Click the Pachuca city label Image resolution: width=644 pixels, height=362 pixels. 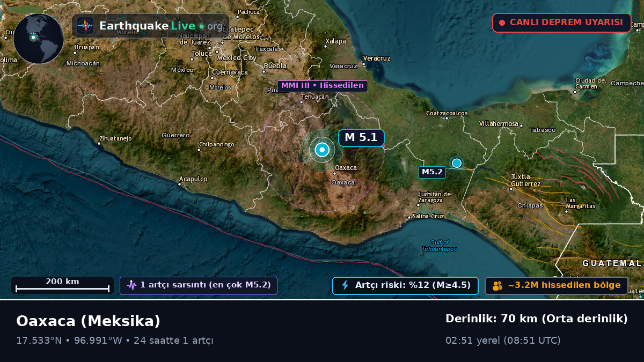coord(248,11)
